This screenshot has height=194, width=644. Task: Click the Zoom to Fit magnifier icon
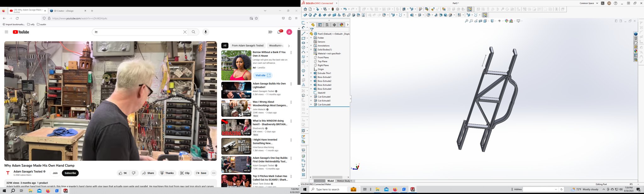point(466,21)
